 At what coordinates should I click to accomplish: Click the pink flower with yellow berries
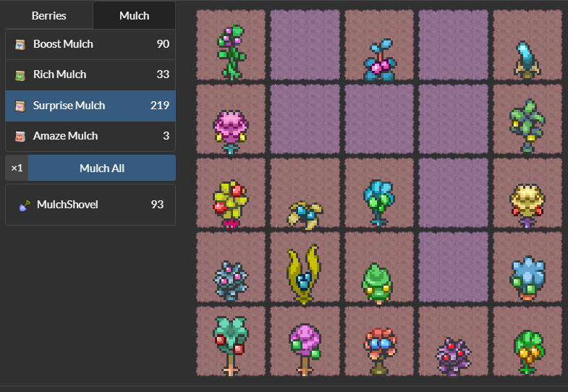click(230, 132)
